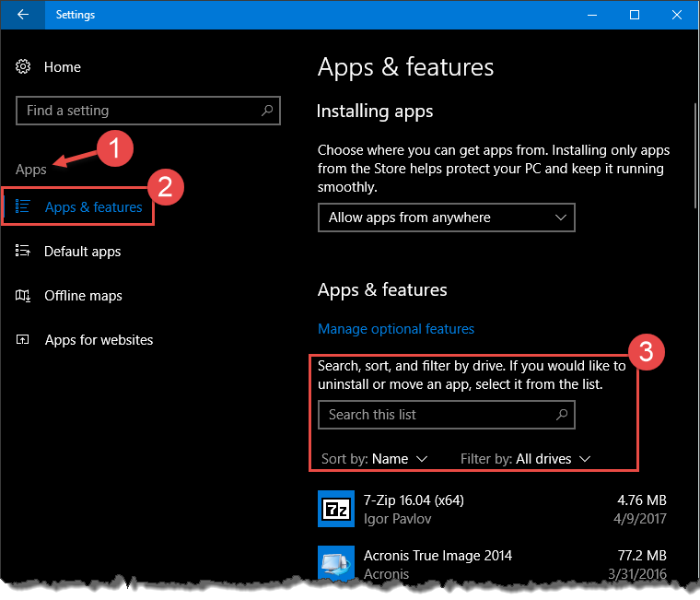This screenshot has width=700, height=600.
Task: Click the 4.76 MB size value
Action: [x=642, y=500]
